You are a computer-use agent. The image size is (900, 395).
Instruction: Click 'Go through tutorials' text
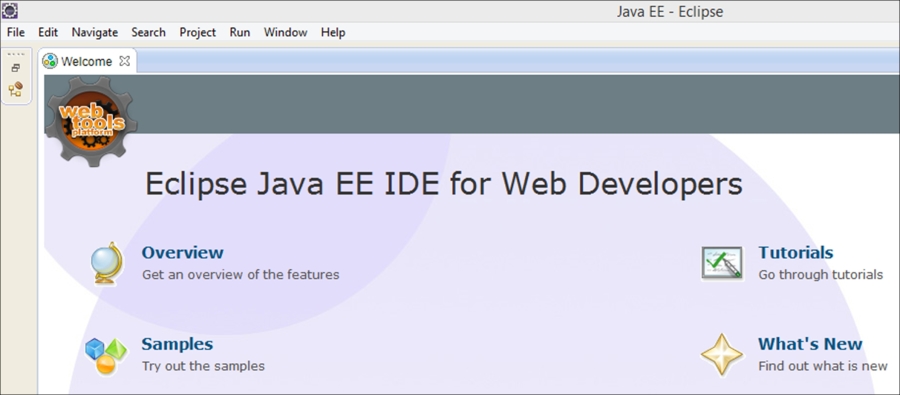click(820, 275)
